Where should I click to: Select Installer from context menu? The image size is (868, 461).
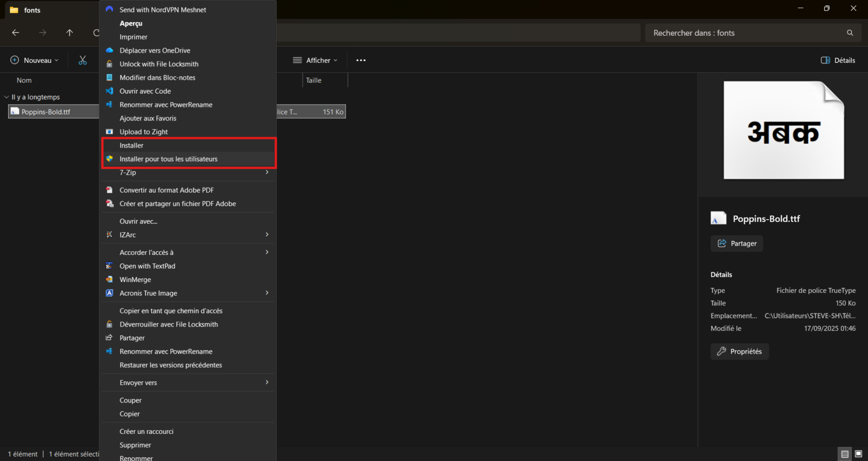pyautogui.click(x=188, y=145)
